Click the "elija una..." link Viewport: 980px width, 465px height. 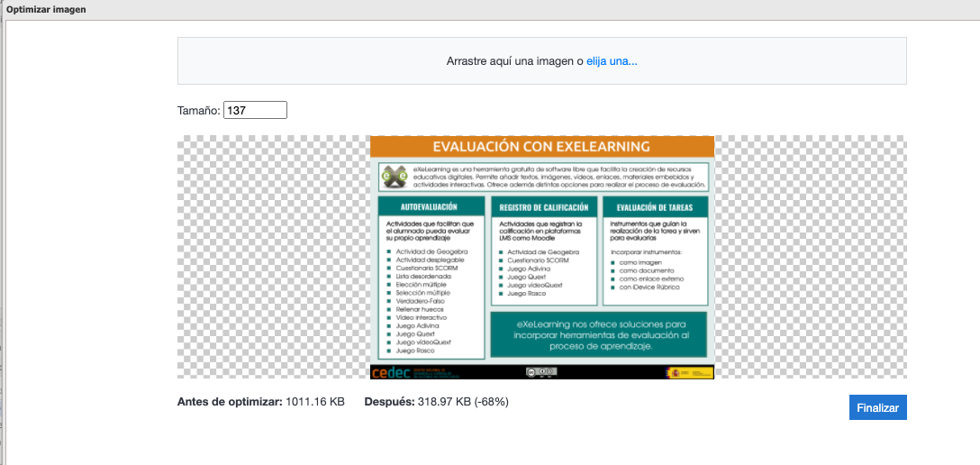click(612, 61)
